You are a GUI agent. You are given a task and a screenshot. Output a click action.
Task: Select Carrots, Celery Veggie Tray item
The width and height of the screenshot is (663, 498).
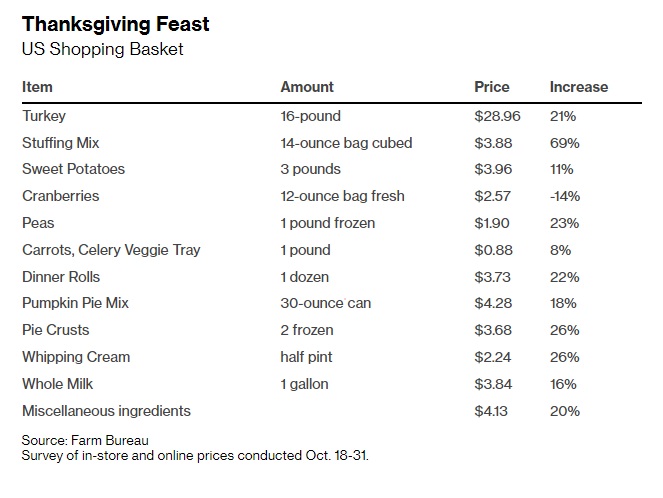(111, 250)
